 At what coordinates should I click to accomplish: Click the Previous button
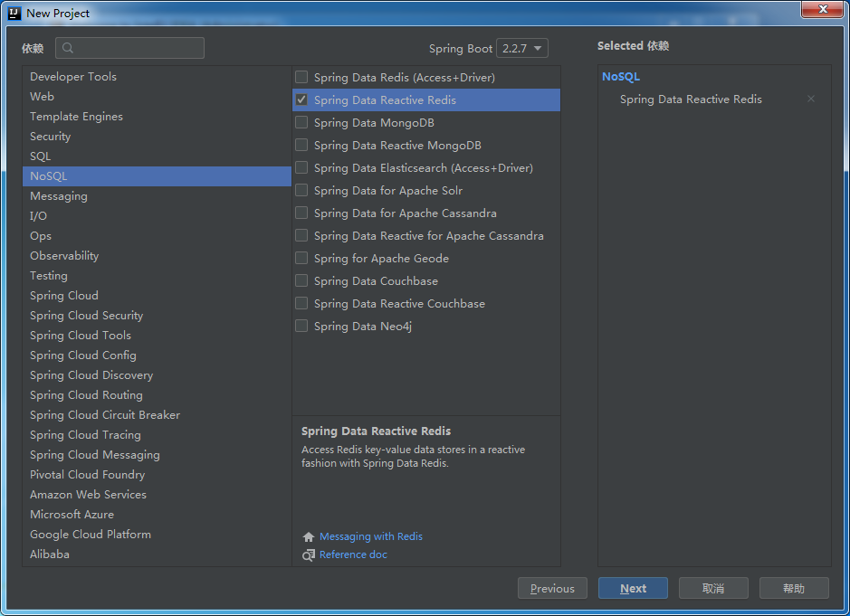(x=552, y=588)
